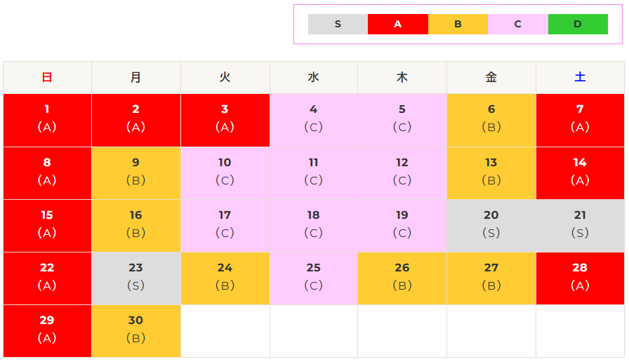Select date 20 (S) cell
This screenshot has width=629, height=364.
coord(491,226)
